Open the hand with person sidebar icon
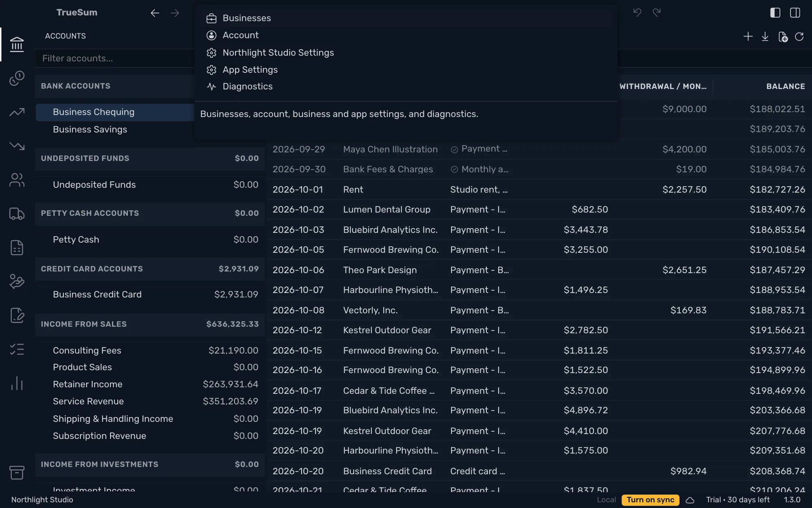The image size is (812, 508). [x=17, y=281]
